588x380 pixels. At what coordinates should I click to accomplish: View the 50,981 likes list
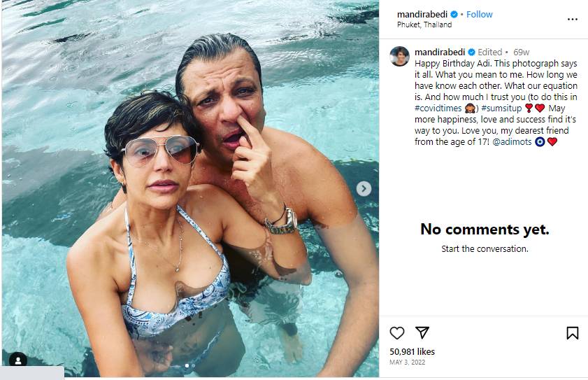point(413,351)
